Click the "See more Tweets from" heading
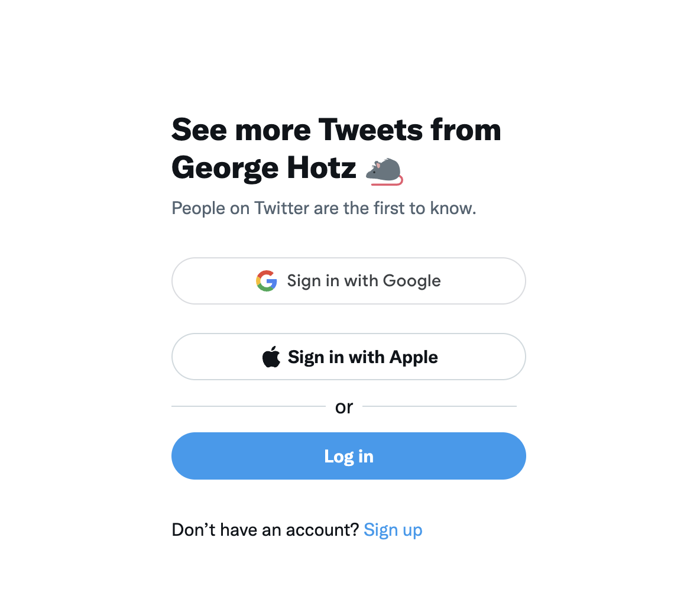 (x=336, y=130)
